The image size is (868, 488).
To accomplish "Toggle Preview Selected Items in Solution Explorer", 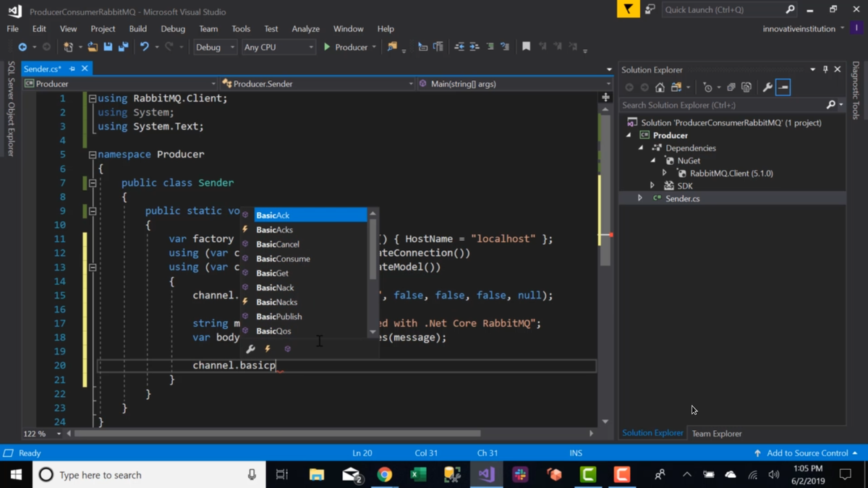I will click(x=783, y=87).
